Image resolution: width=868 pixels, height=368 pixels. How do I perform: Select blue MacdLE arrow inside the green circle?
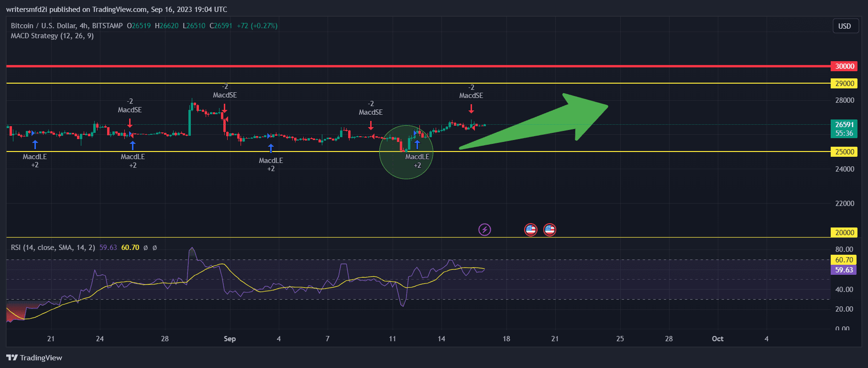pos(417,144)
